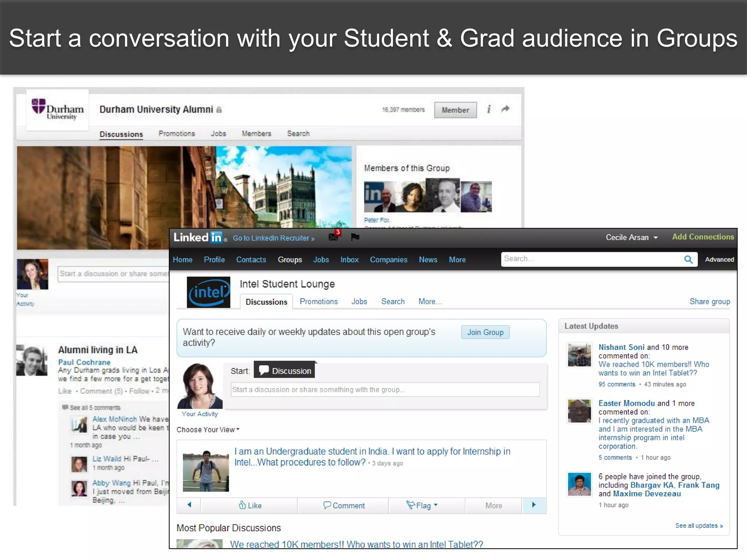Click See all 5 comments in Durham discussion

point(95,408)
